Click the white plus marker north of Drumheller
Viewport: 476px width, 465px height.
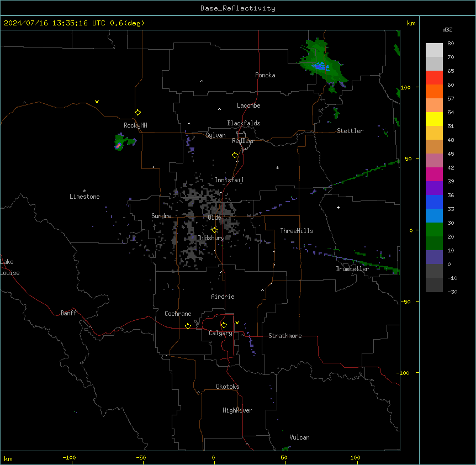click(338, 207)
